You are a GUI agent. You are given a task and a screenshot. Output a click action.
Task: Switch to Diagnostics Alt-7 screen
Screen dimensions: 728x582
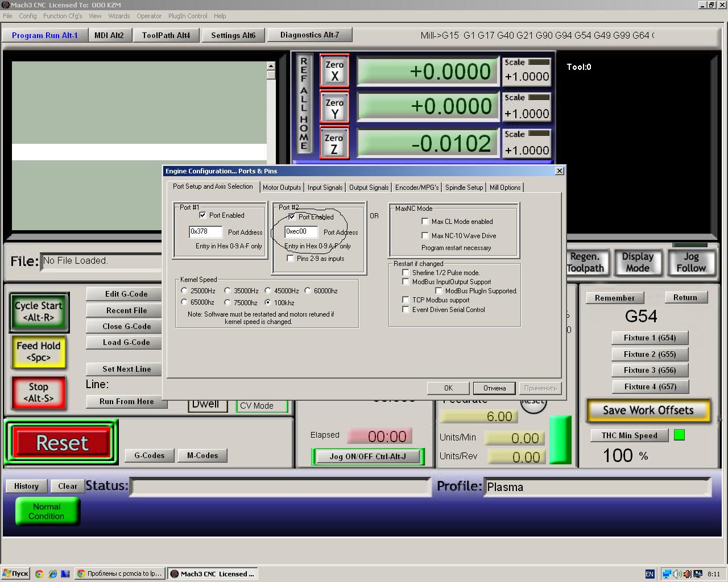point(309,35)
